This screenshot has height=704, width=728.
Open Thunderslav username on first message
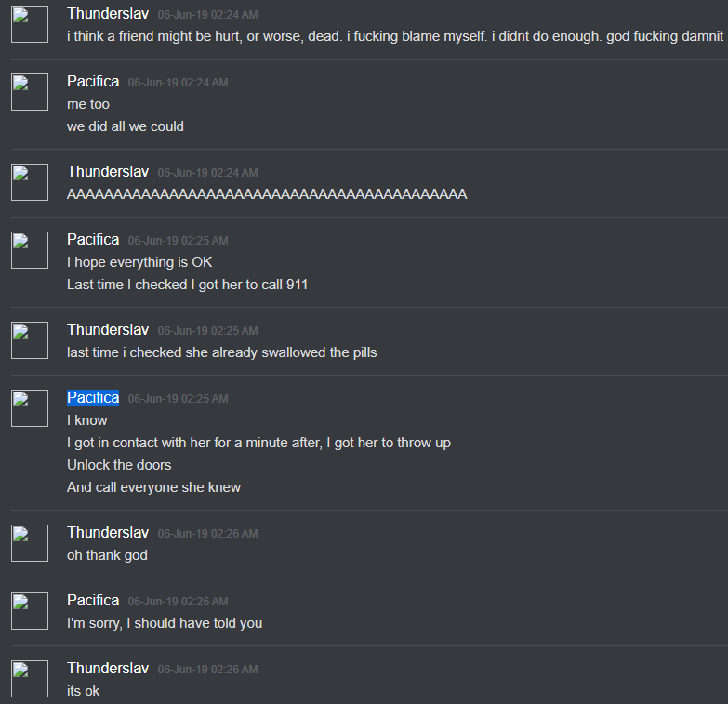tap(108, 14)
